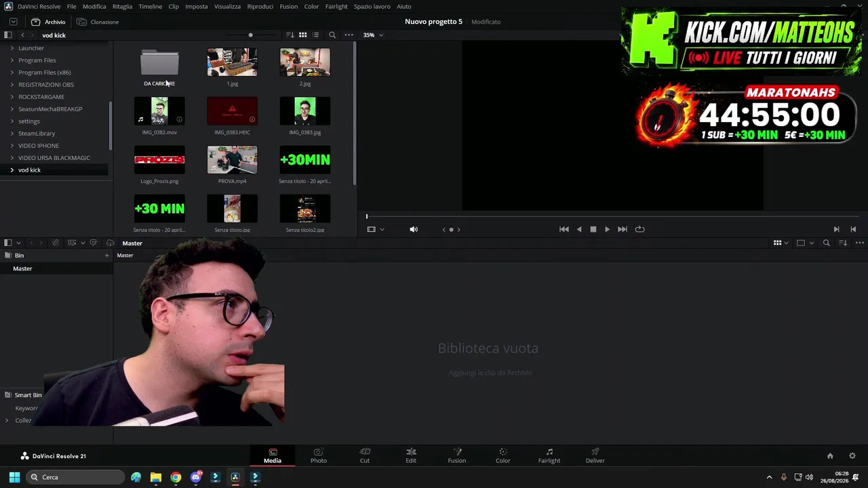Jump to the last frame in viewer
Image resolution: width=868 pixels, height=488 pixels.
point(623,229)
